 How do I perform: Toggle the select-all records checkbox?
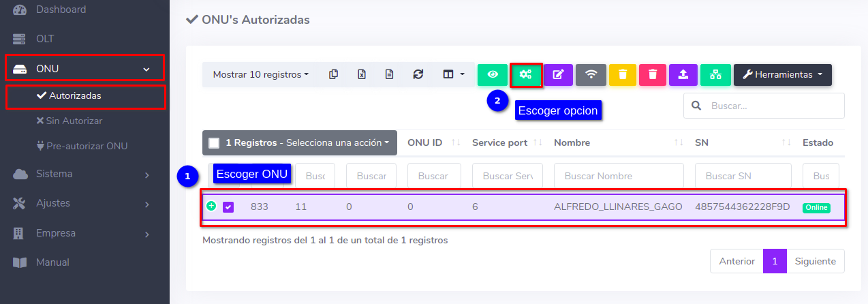[x=214, y=143]
